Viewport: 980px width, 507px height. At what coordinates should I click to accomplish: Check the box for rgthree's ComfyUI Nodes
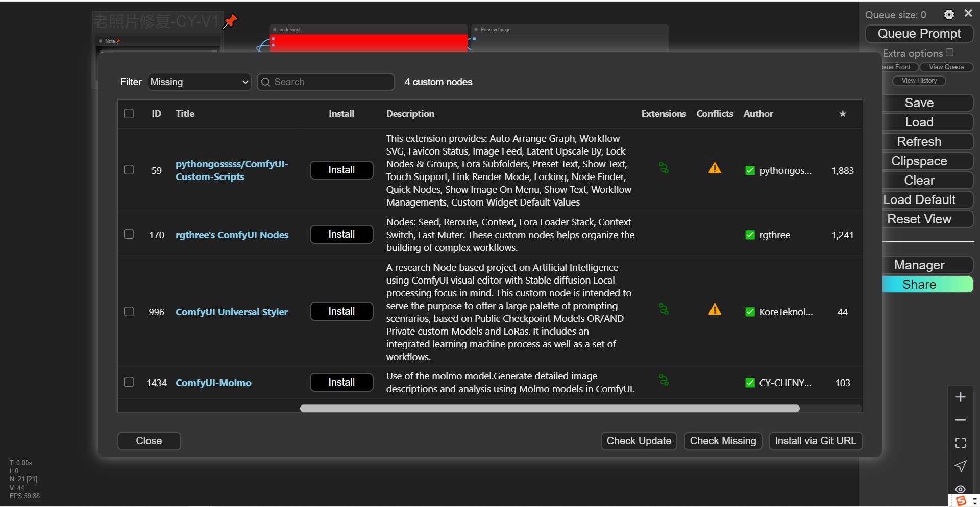(129, 234)
